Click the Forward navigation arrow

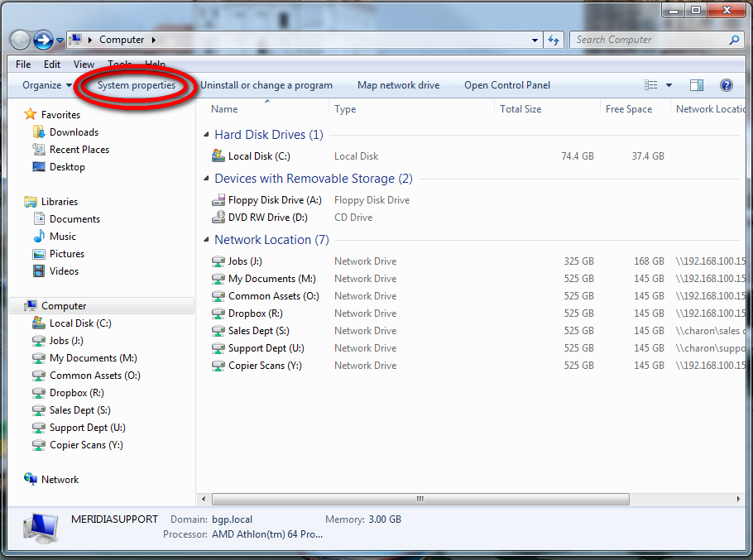tap(43, 40)
